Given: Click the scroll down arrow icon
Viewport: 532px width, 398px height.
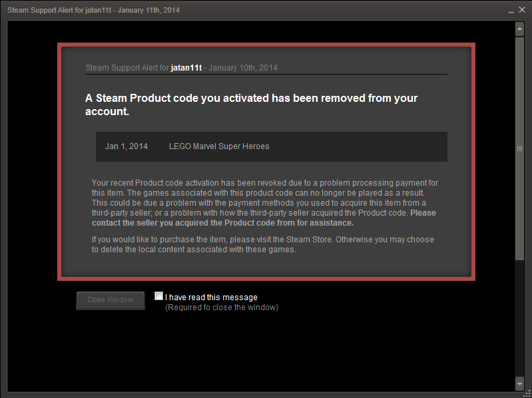Looking at the screenshot, I should pyautogui.click(x=519, y=383).
